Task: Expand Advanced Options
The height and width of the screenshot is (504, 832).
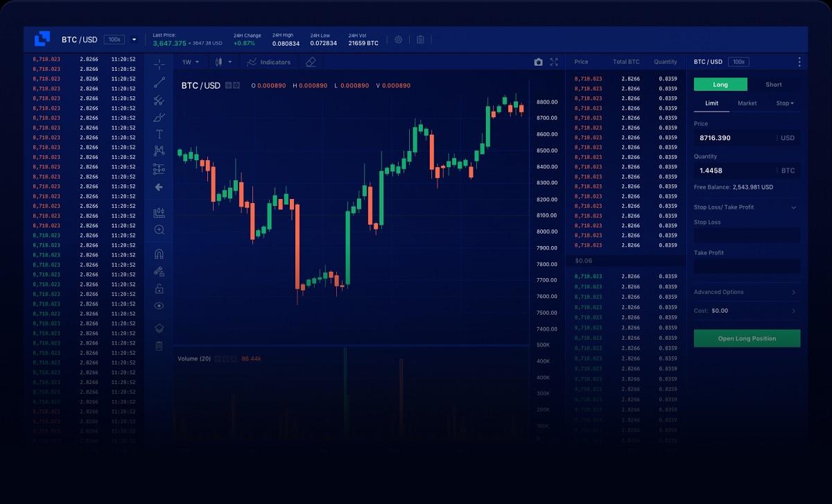Action: point(747,292)
